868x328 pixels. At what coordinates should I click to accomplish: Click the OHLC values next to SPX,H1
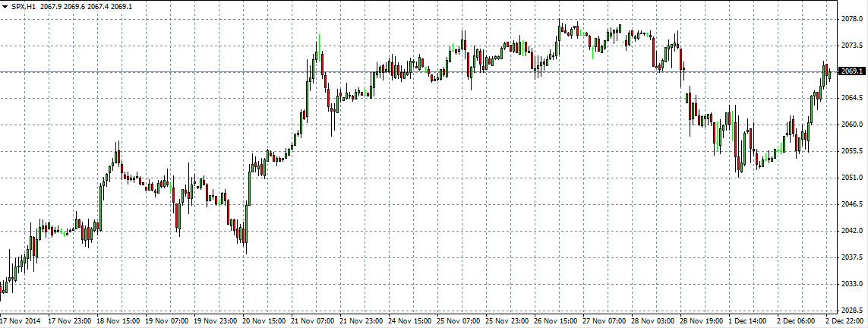[x=86, y=6]
